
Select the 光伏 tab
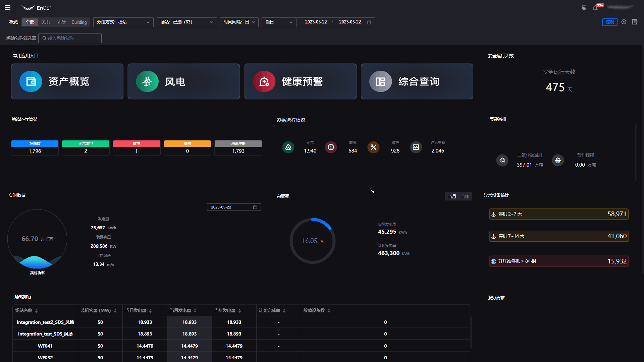(61, 22)
